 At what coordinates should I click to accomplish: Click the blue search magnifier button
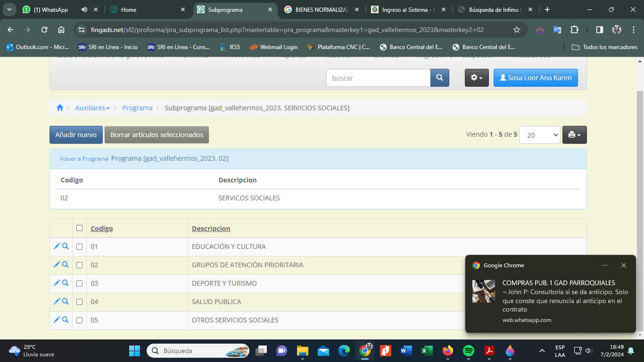coord(439,78)
